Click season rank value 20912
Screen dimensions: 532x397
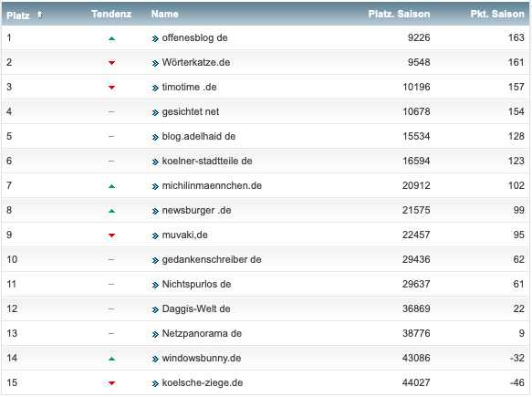click(x=416, y=185)
